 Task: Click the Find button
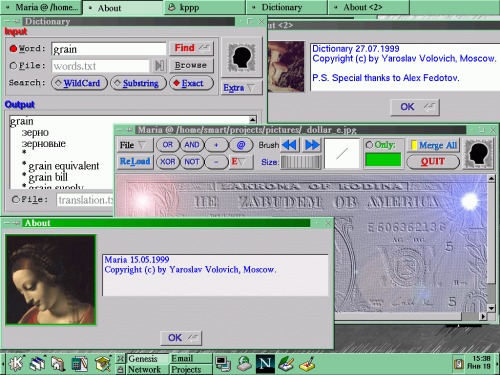click(x=191, y=48)
